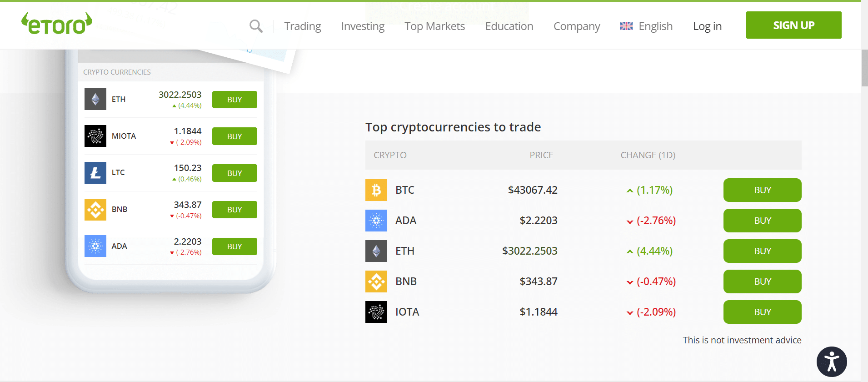Click the $43067.42 BTC price
Viewport: 868px width, 382px height.
tap(533, 190)
